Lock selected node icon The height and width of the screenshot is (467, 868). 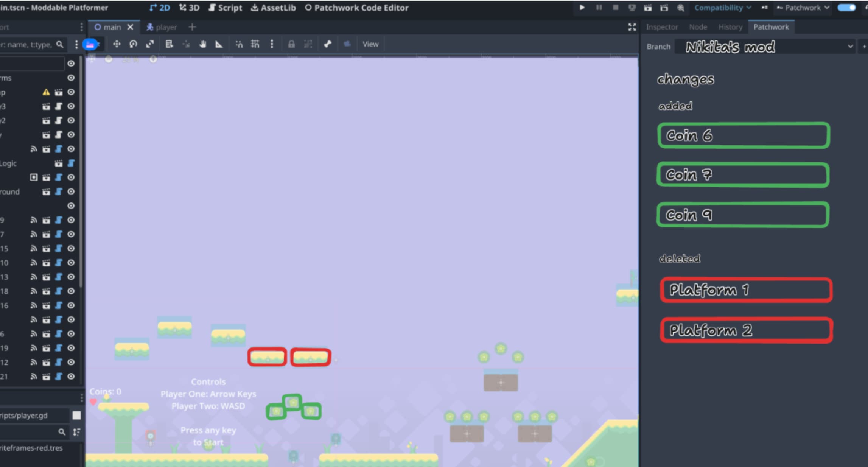[291, 44]
